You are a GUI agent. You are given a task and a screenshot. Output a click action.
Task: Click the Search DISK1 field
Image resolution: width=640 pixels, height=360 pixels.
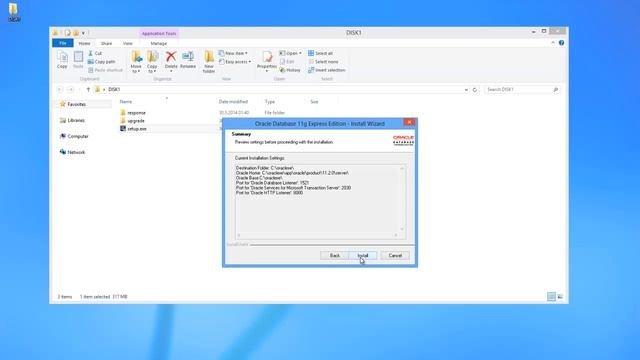click(x=521, y=89)
